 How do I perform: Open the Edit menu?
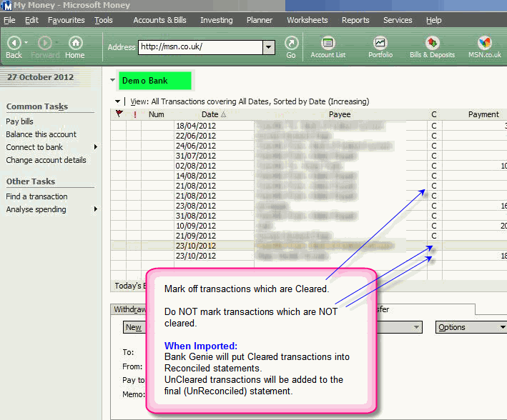point(31,20)
